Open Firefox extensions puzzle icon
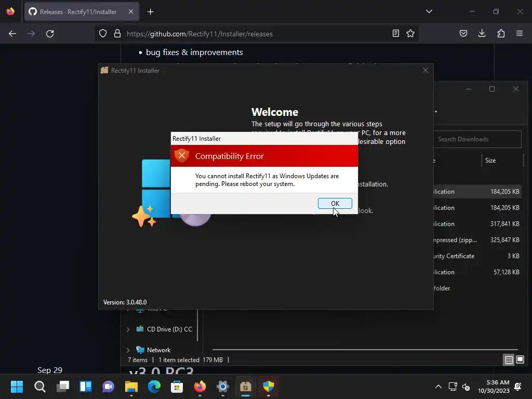This screenshot has width=532, height=399. [x=501, y=33]
